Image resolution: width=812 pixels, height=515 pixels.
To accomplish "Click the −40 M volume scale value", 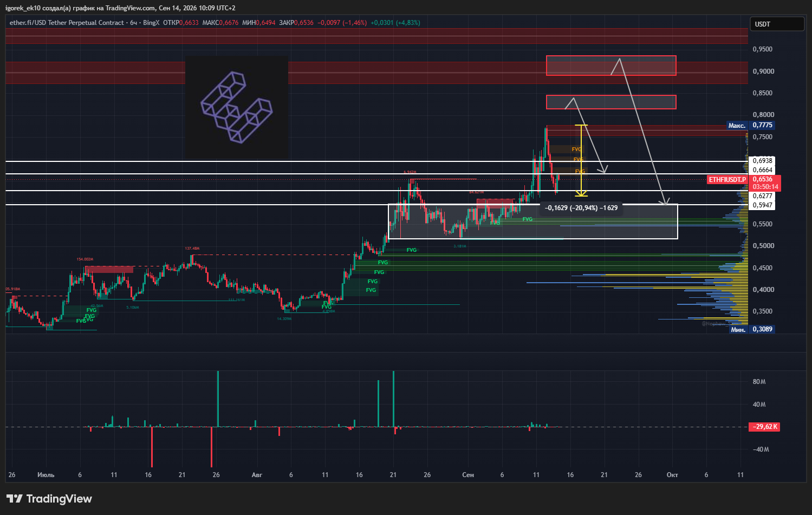I will [x=761, y=449].
